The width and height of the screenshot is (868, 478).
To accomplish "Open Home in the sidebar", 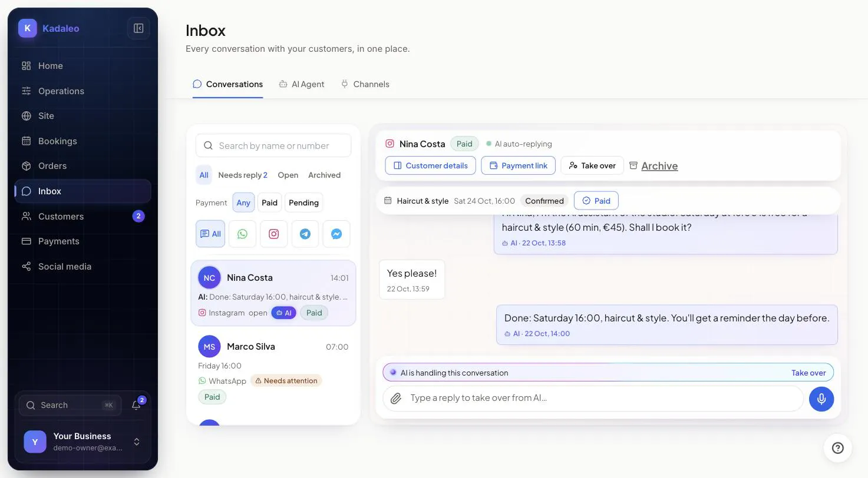I will pyautogui.click(x=82, y=66).
